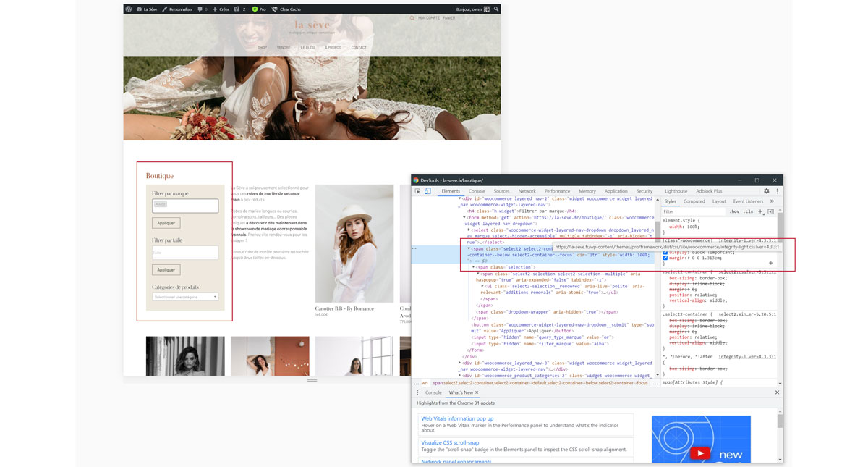Open PANIER cart link
The width and height of the screenshot is (868, 467).
tap(448, 18)
